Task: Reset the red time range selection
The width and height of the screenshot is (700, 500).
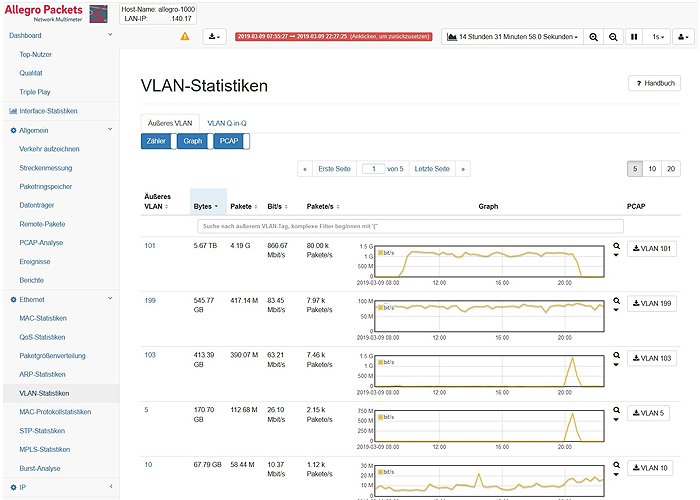Action: click(x=333, y=37)
